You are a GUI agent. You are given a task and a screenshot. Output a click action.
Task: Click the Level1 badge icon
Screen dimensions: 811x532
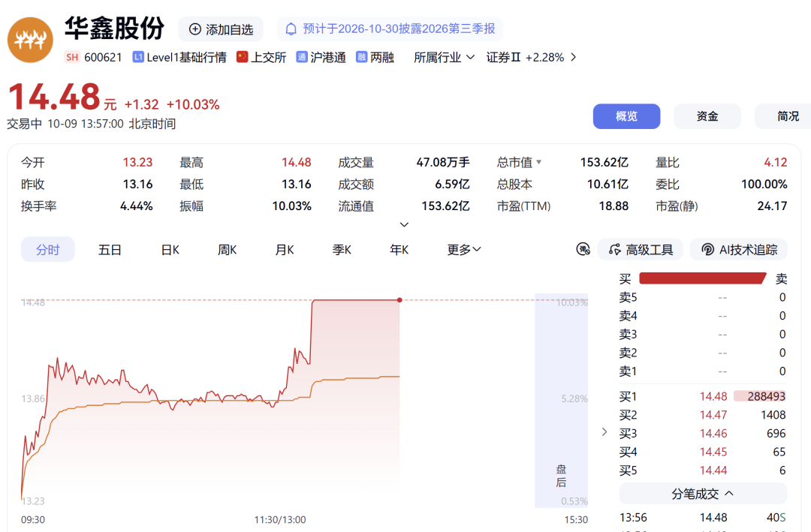coord(137,57)
